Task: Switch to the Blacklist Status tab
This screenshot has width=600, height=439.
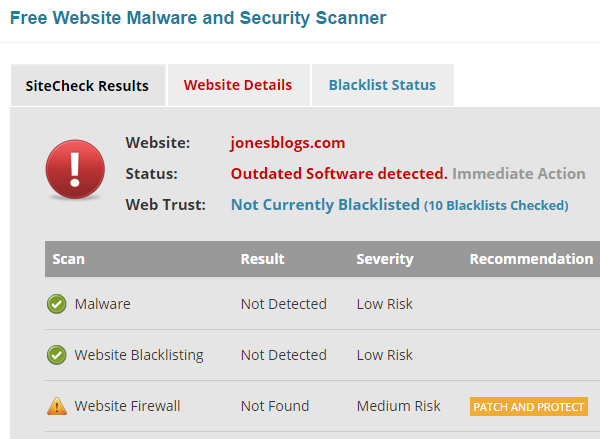Action: (382, 85)
